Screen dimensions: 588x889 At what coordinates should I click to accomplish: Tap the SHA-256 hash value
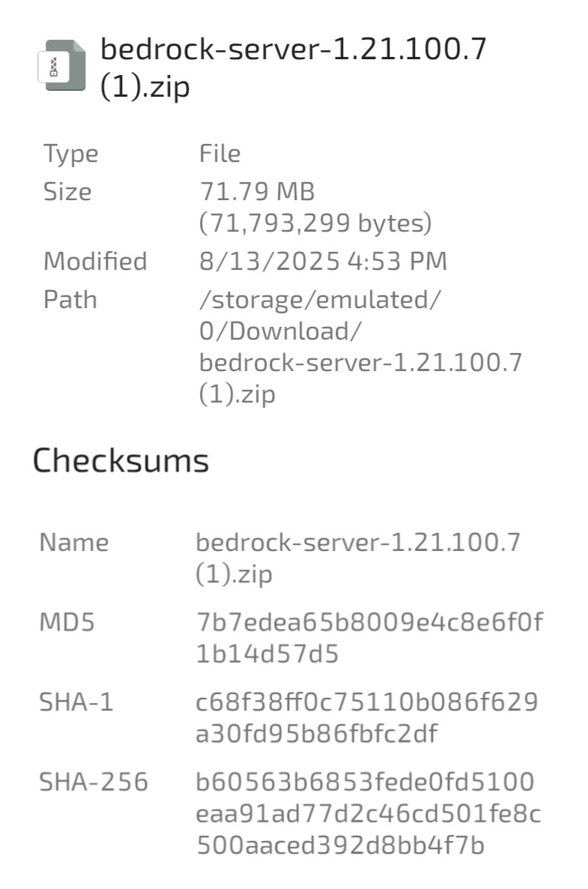click(368, 814)
